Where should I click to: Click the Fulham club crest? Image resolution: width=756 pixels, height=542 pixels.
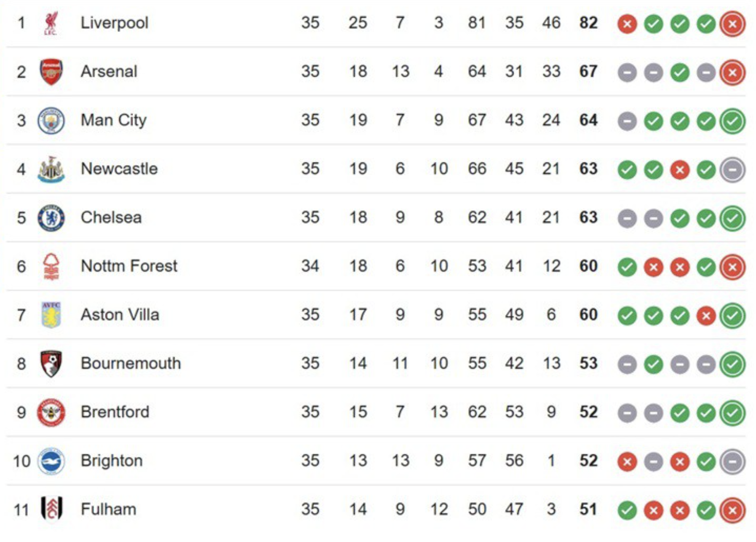pyautogui.click(x=51, y=509)
